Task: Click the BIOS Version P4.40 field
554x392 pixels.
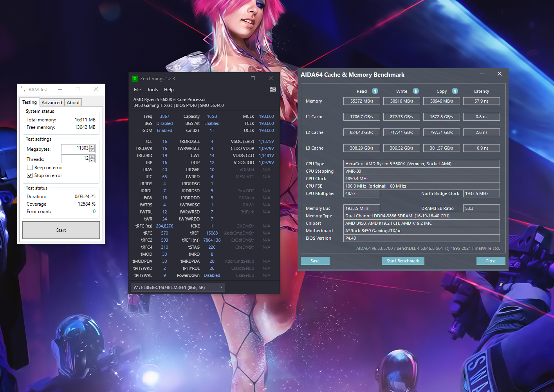Action: [422, 238]
